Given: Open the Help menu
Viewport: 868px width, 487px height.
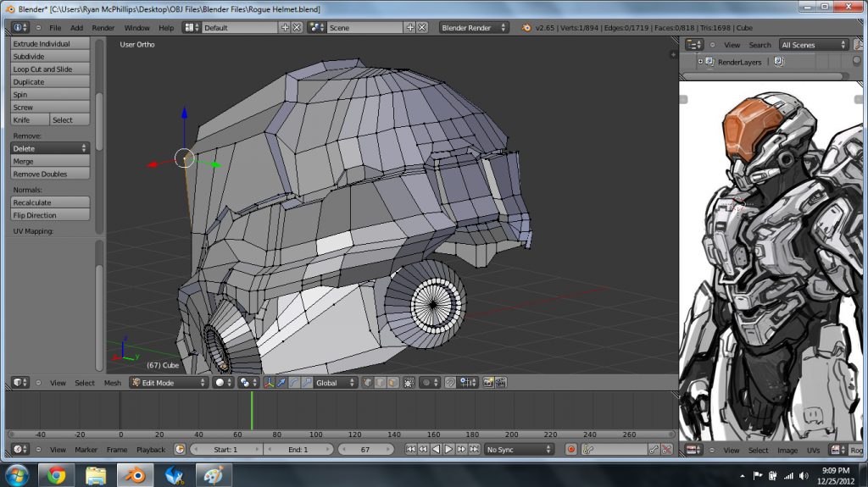Looking at the screenshot, I should (x=166, y=28).
